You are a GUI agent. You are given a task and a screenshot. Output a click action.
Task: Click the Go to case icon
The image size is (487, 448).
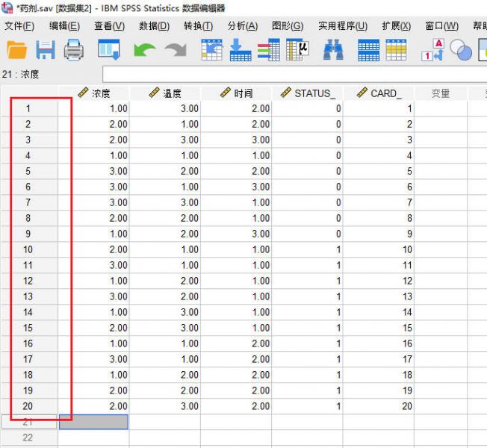tap(212, 50)
